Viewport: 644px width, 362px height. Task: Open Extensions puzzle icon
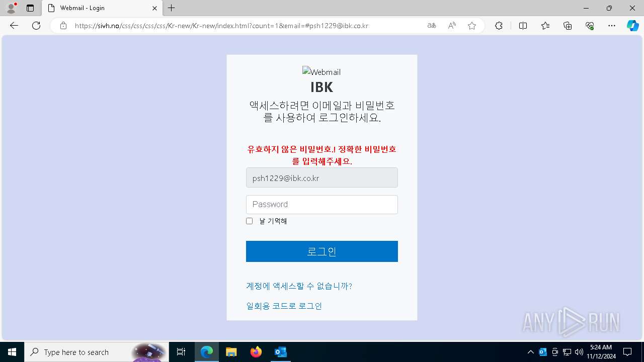click(499, 26)
